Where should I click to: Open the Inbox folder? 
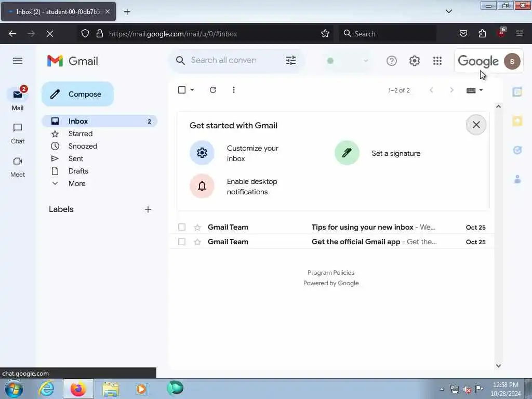point(99,121)
